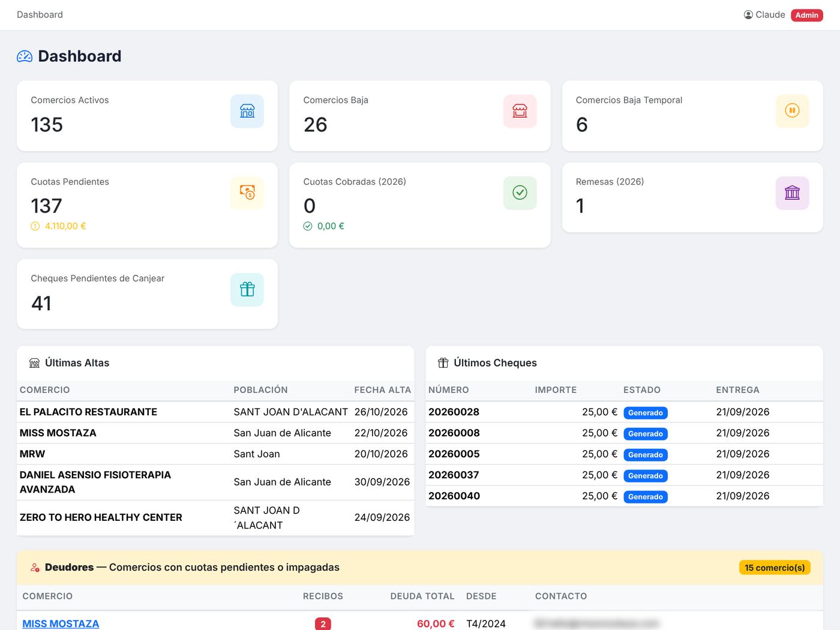Select DANIEL ASENSIO FISIOTERAPIA AVANZADA row
Image resolution: width=840 pixels, height=630 pixels.
[215, 482]
